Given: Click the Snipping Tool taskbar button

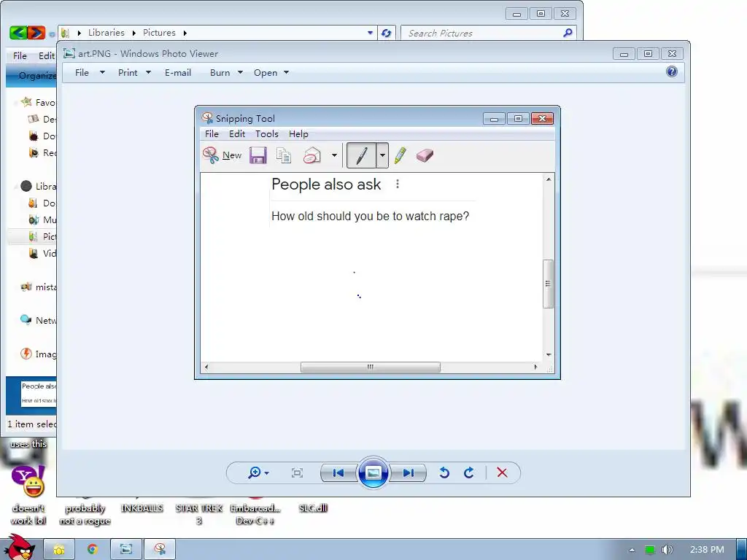Looking at the screenshot, I should point(160,549).
